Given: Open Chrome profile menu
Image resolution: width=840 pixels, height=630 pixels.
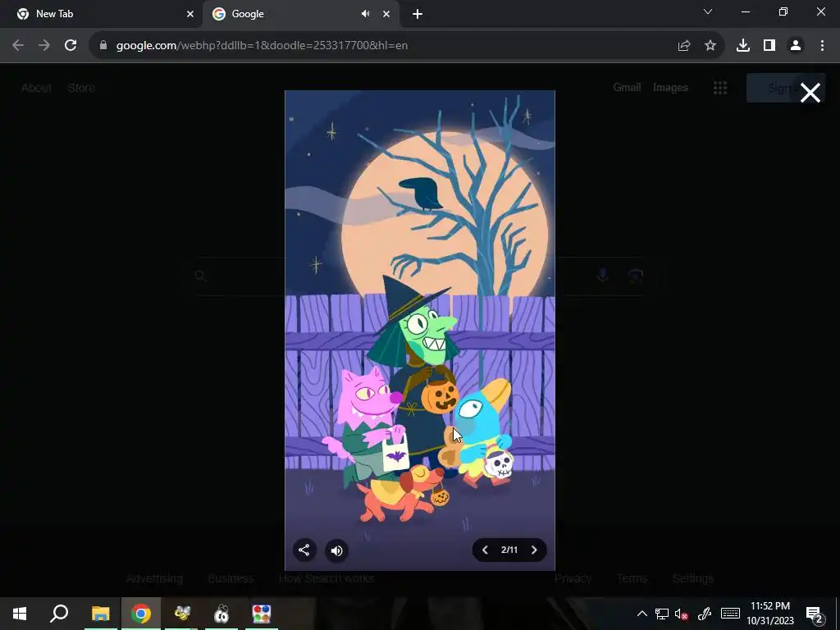Looking at the screenshot, I should coord(796,46).
